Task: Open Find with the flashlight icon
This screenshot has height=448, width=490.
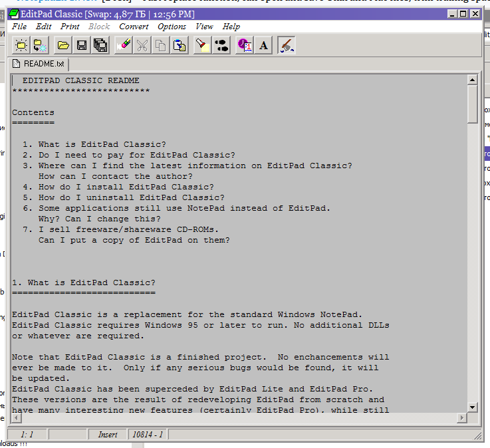Action: (x=203, y=46)
